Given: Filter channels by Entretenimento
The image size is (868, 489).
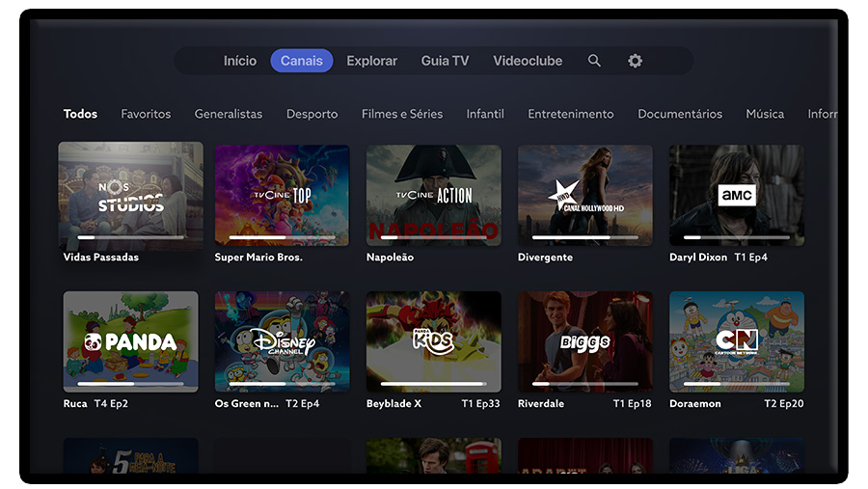Looking at the screenshot, I should tap(571, 114).
